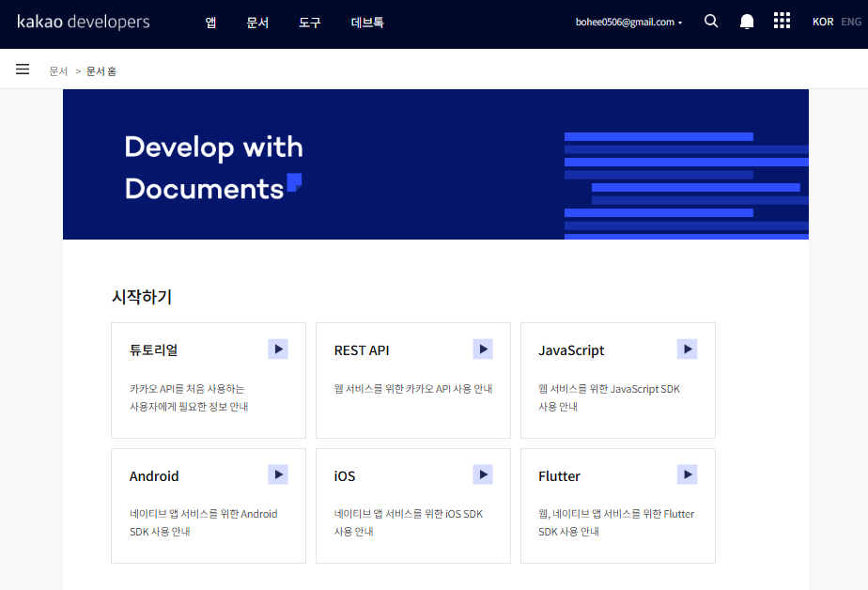Open the iOS card title
868x590 pixels.
(345, 476)
